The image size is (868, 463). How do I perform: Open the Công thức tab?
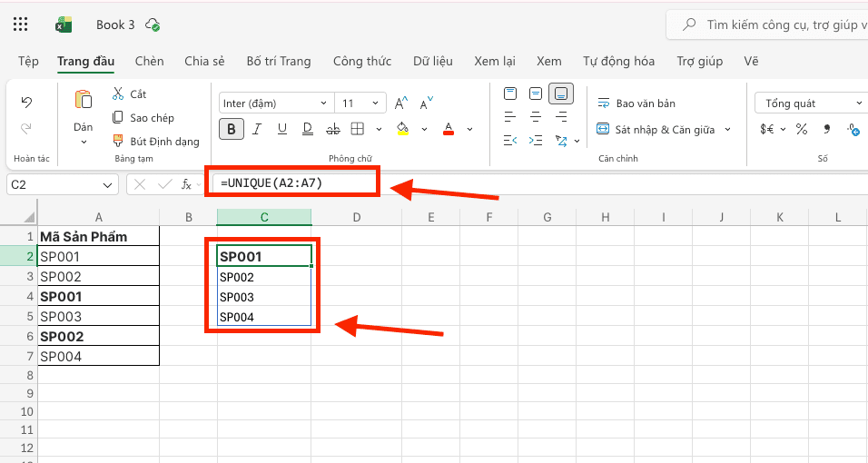point(362,62)
